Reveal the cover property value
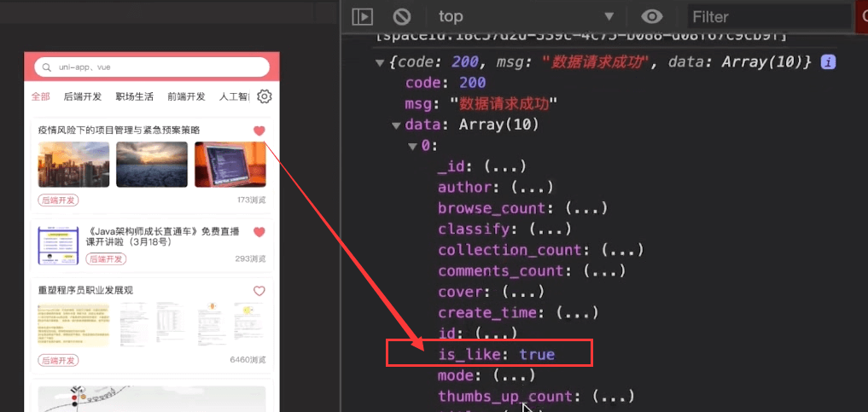 tap(522, 292)
